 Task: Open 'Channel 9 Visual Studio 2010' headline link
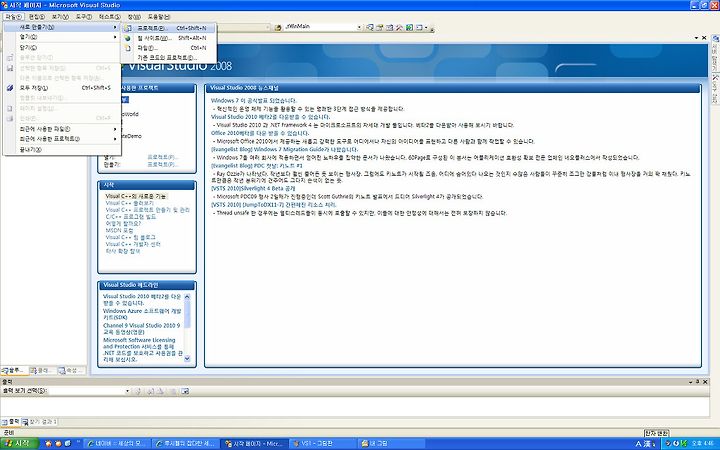pyautogui.click(x=141, y=328)
